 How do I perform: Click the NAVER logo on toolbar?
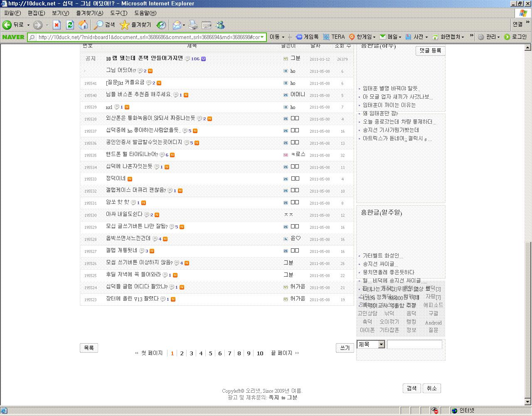13,37
